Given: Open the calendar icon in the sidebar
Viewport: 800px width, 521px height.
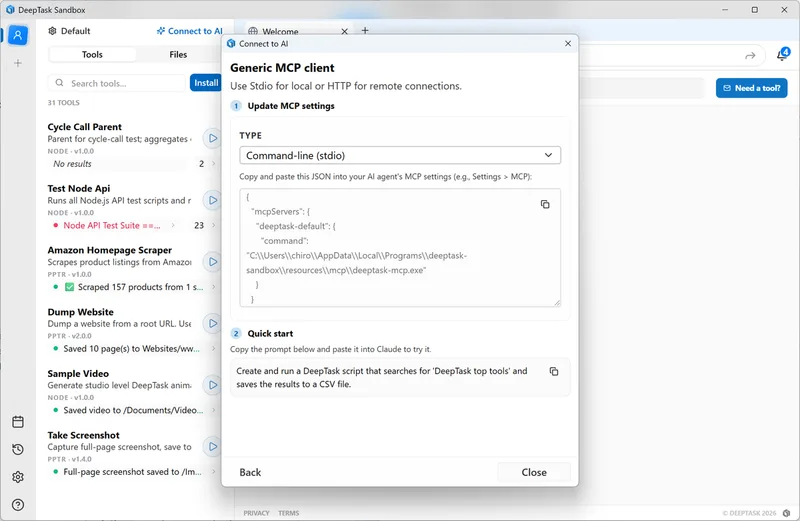Looking at the screenshot, I should pos(18,422).
